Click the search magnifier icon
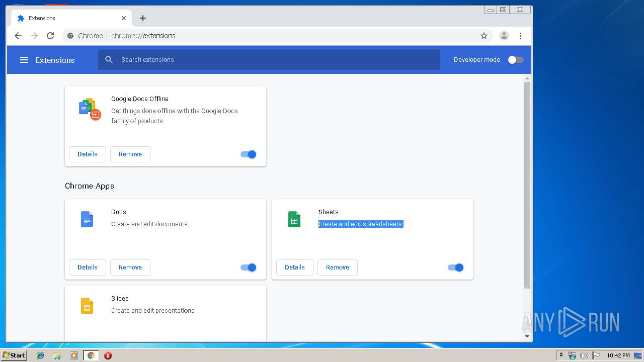Screen dimensions: 644x362 tap(109, 60)
